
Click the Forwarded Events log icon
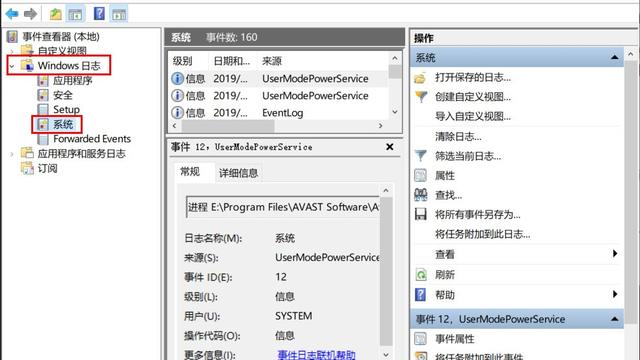43,139
